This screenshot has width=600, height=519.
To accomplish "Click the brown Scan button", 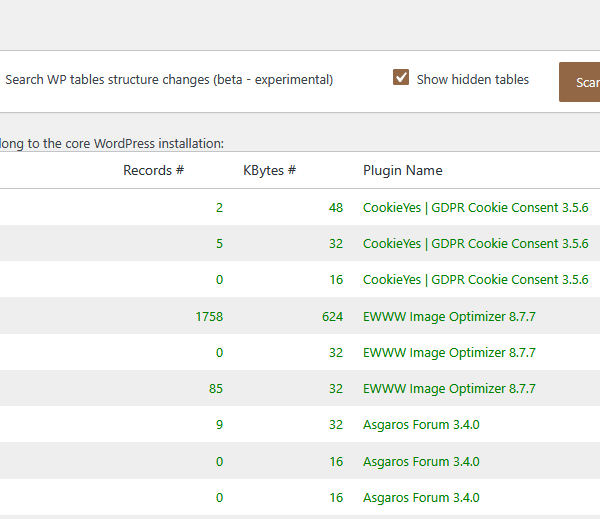I will 579,82.
